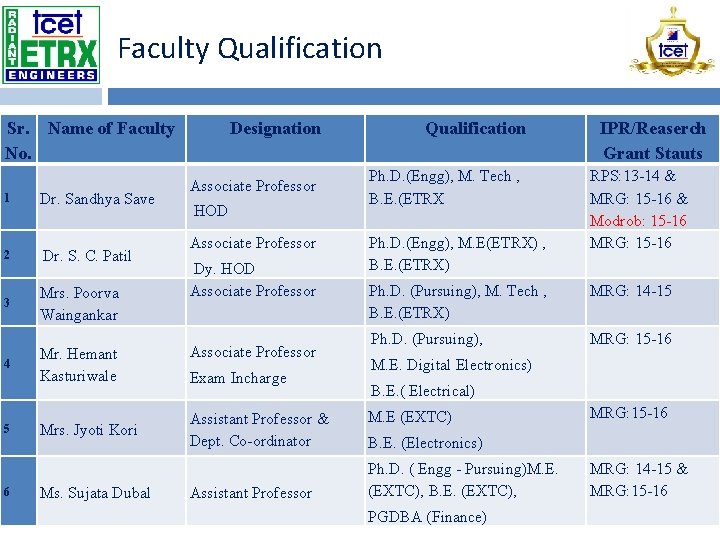Click the Ms. Sujata Dubal entry
The image size is (720, 540).
tap(95, 493)
